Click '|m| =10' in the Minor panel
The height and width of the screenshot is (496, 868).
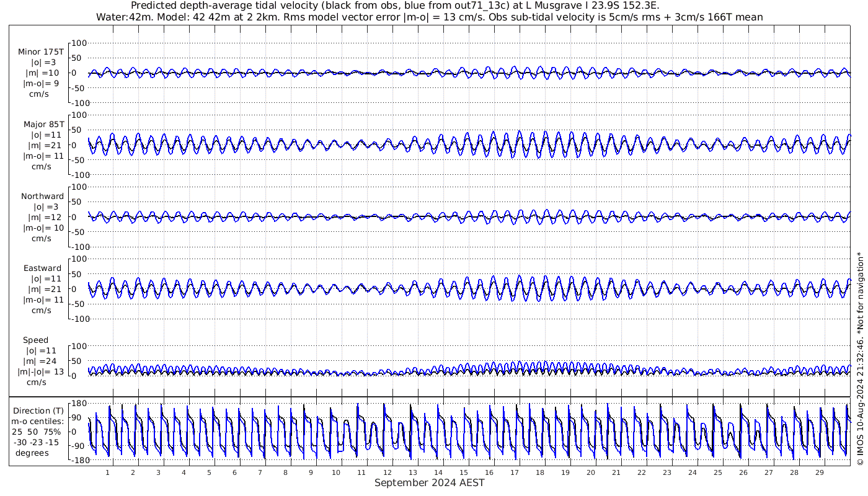pyautogui.click(x=42, y=73)
